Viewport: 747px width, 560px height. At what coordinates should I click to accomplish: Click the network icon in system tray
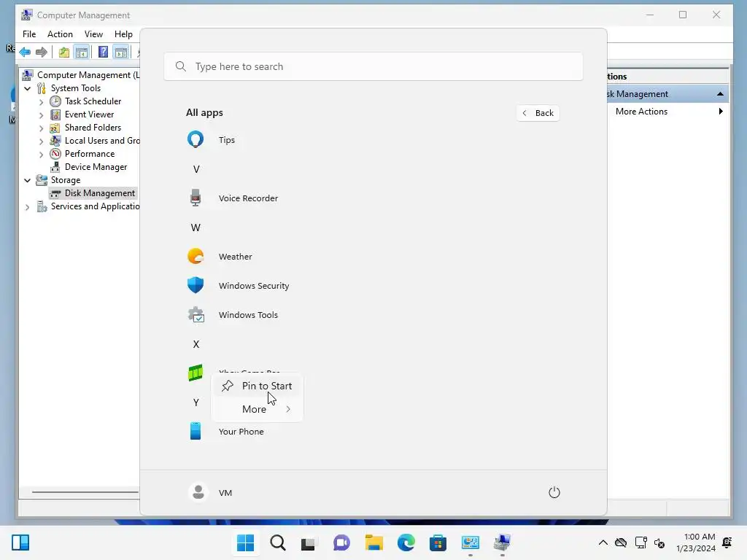click(640, 542)
